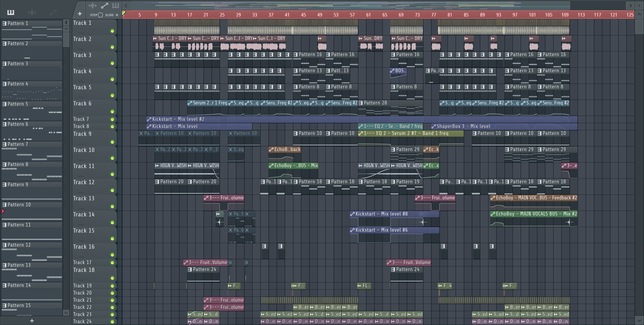Click the picker top marker button above scroll arrow
This screenshot has width=644, height=325.
pos(66,22)
